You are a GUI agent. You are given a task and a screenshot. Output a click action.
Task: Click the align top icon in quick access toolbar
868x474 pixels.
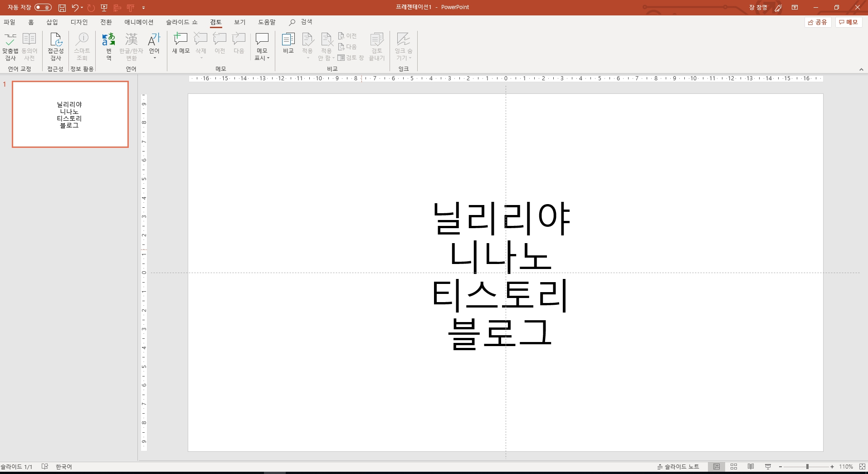(x=131, y=8)
